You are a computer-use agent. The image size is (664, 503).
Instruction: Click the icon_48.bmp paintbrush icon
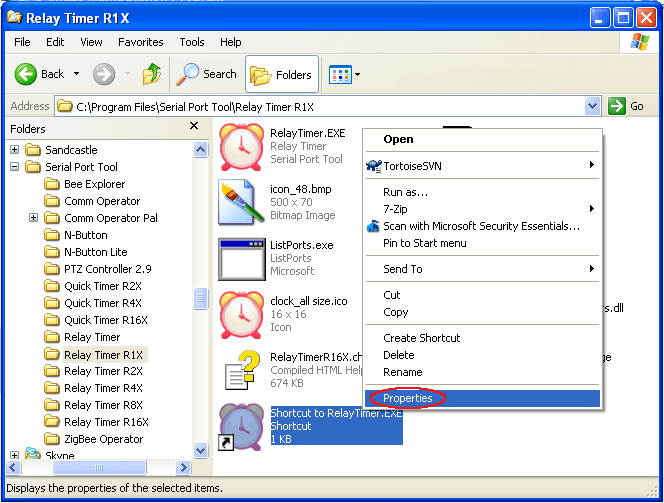tap(241, 202)
